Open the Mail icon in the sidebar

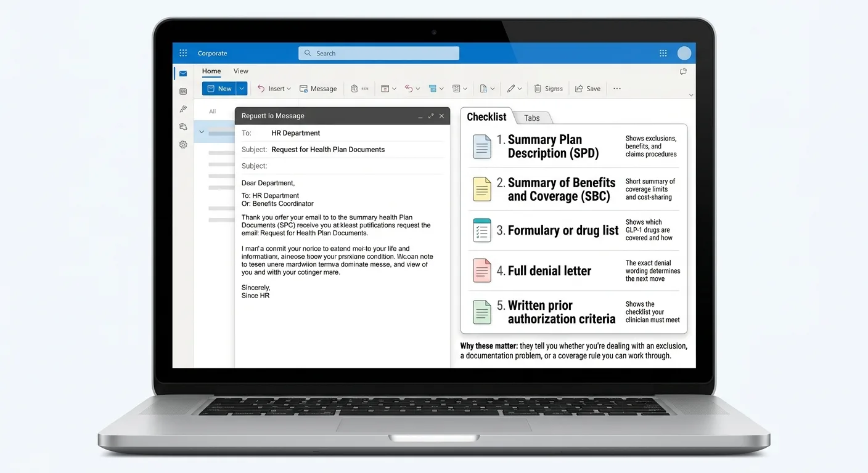coord(183,73)
